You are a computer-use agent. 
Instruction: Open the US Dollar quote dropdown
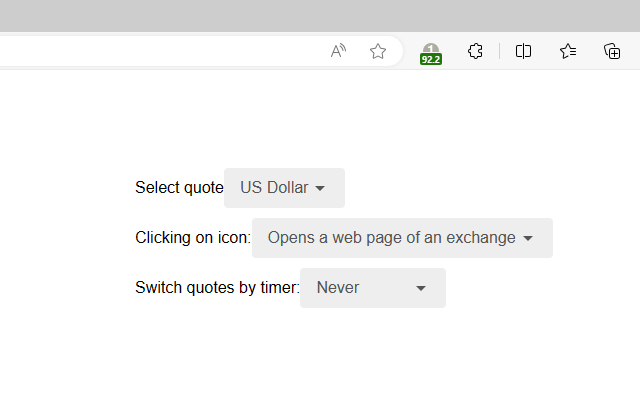pyautogui.click(x=284, y=188)
